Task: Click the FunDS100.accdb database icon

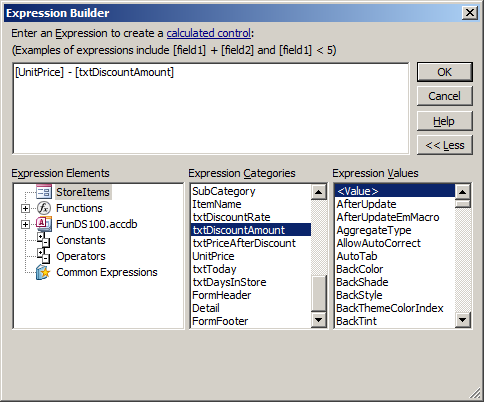Action: (44, 224)
